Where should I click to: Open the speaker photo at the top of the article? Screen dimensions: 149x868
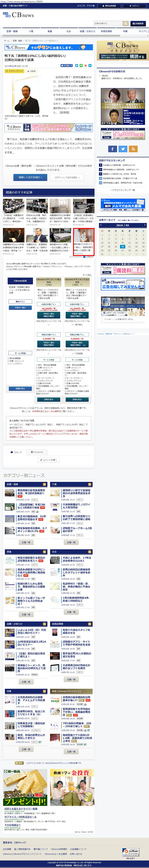click(26, 94)
